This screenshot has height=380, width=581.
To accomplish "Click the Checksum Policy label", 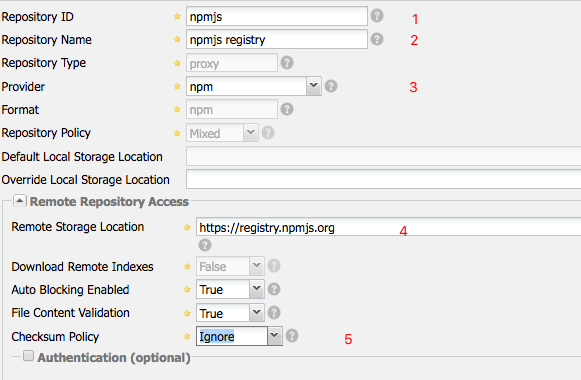I will point(55,337).
